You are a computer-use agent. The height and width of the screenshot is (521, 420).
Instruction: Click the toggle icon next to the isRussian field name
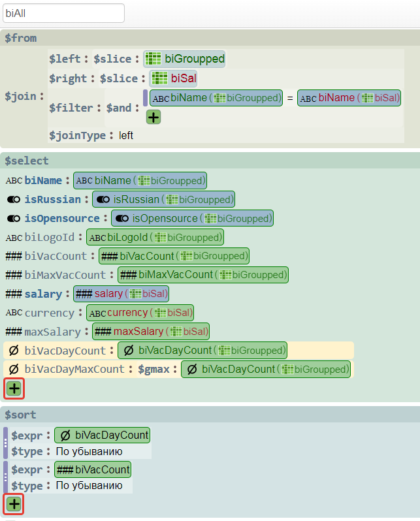coord(14,200)
